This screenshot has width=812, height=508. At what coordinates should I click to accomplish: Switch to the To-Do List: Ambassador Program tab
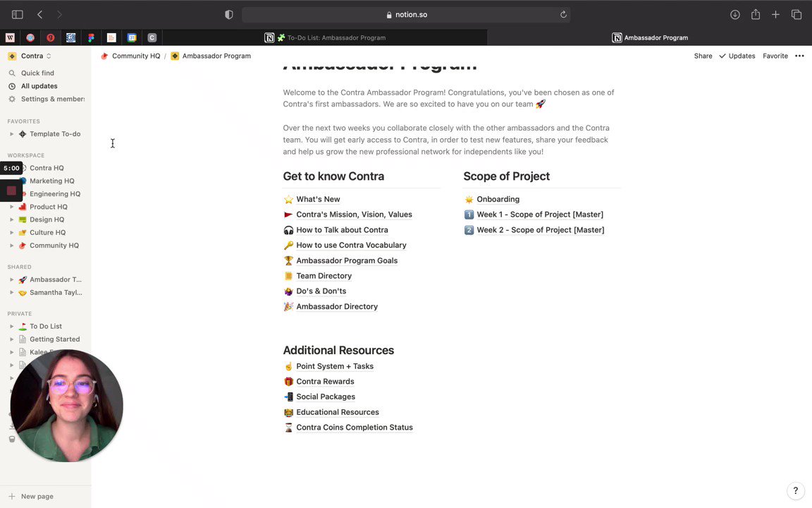pos(325,37)
